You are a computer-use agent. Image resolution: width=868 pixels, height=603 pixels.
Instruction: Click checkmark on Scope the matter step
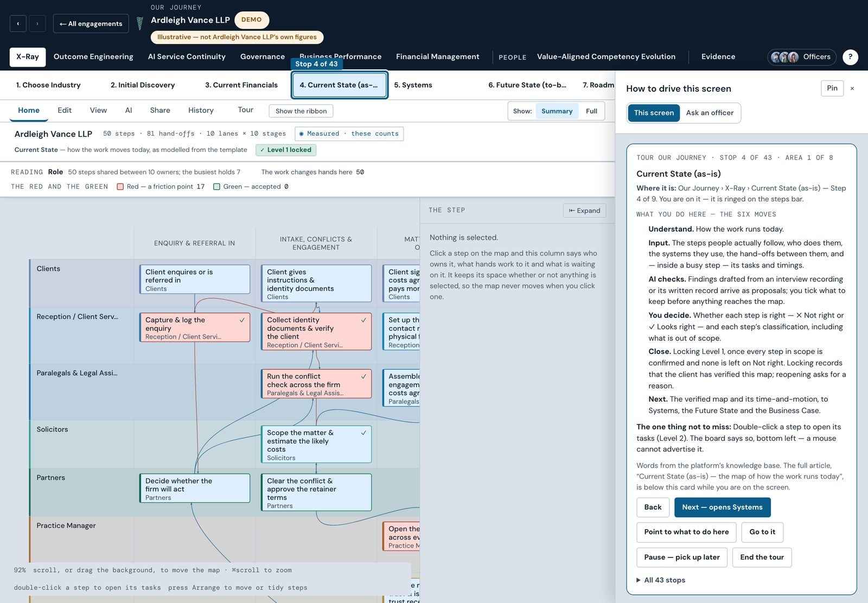363,433
